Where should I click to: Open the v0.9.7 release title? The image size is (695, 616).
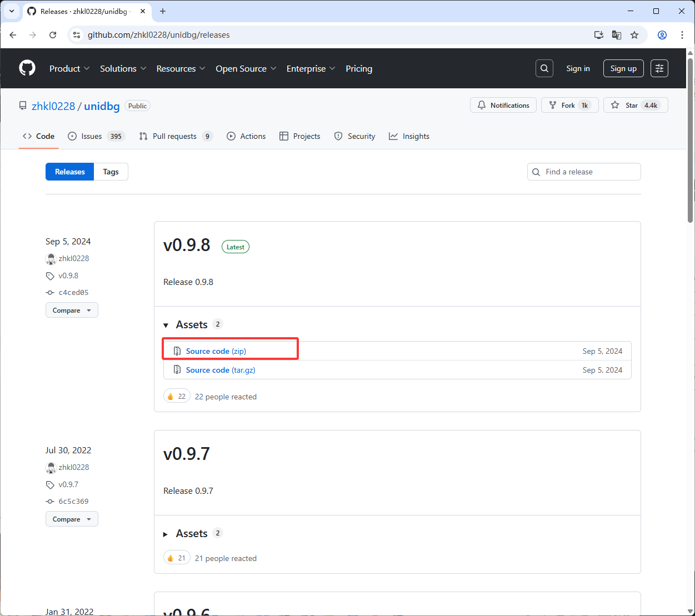coord(187,454)
